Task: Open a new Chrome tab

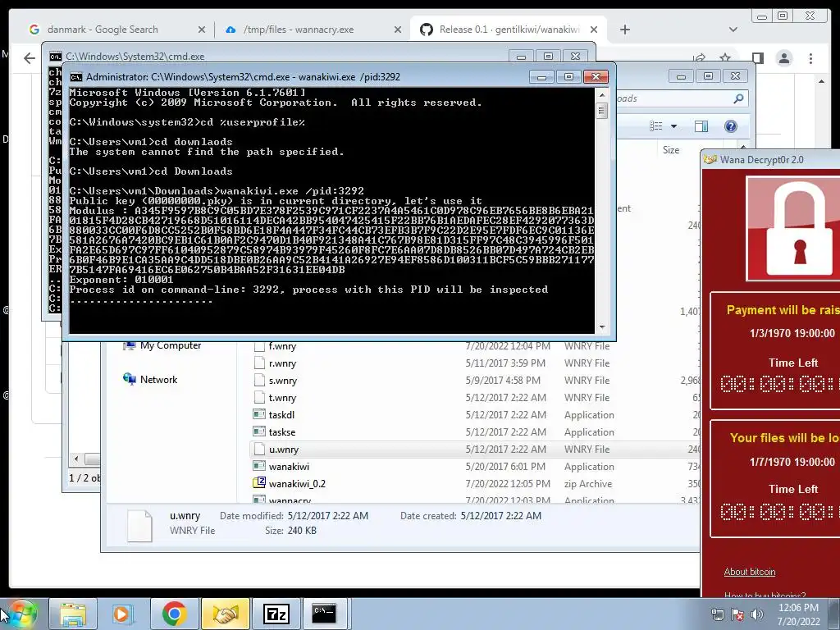Action: [x=624, y=30]
